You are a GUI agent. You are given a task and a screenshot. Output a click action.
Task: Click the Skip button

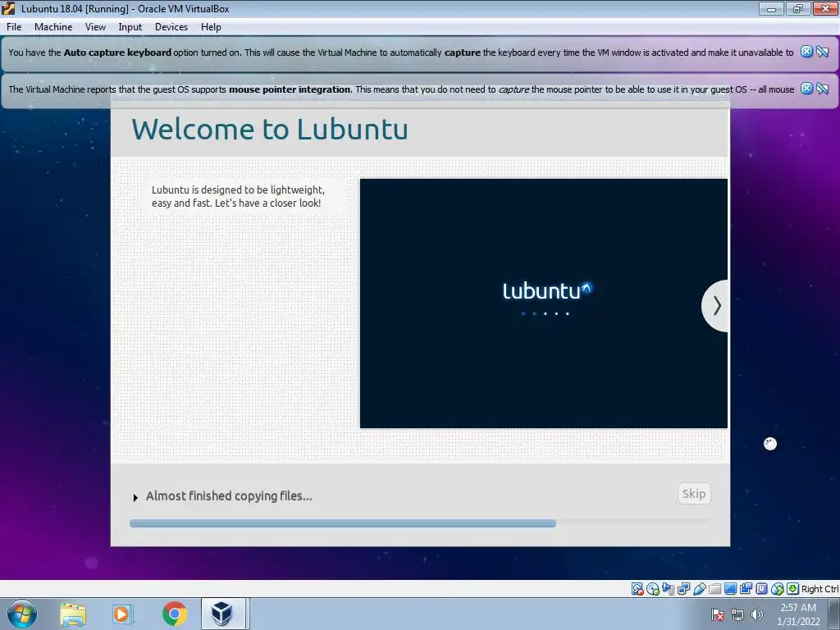tap(694, 493)
